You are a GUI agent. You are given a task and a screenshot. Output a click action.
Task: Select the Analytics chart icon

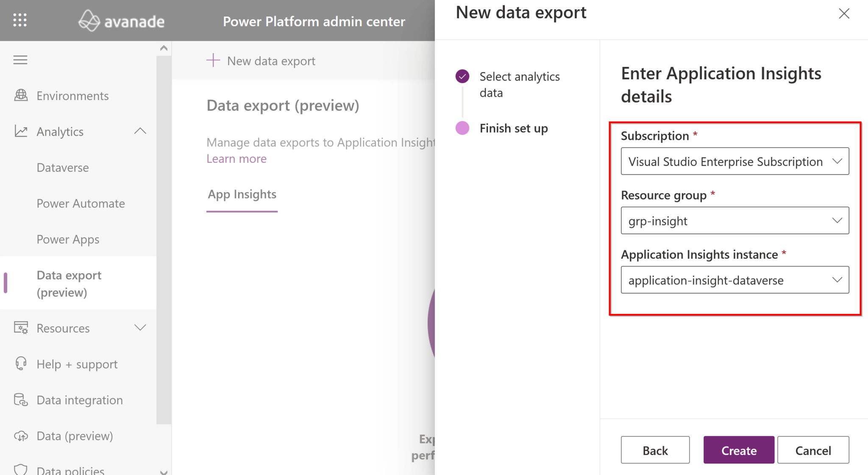[20, 131]
